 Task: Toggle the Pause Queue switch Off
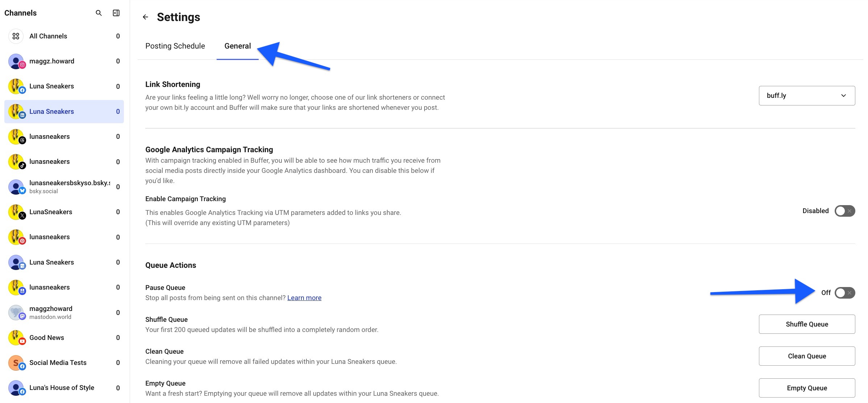click(844, 292)
